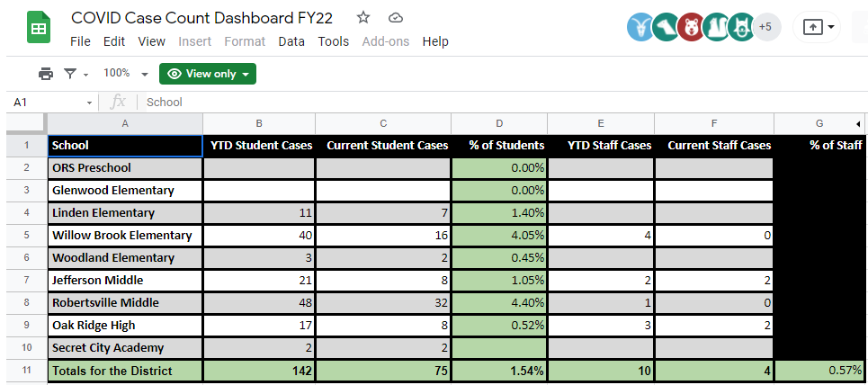Open the Help menu
This screenshot has width=868, height=385.
click(435, 41)
